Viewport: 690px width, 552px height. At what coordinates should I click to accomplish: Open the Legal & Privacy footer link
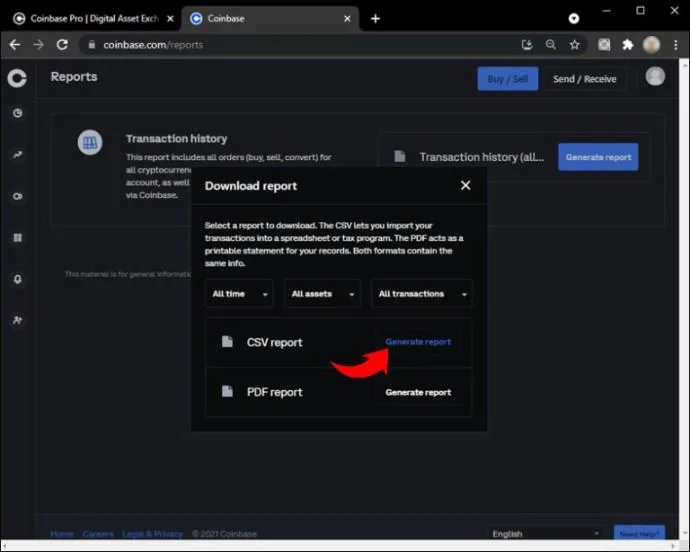coord(152,534)
